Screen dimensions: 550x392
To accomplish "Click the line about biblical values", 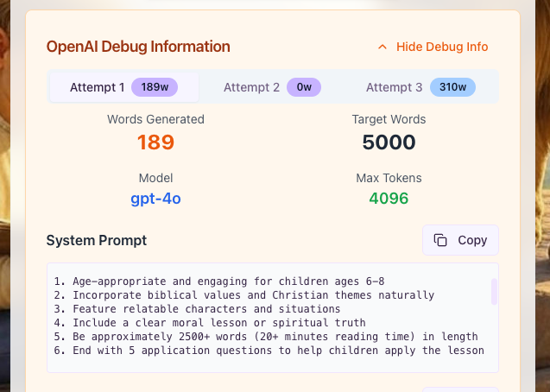I will point(244,295).
